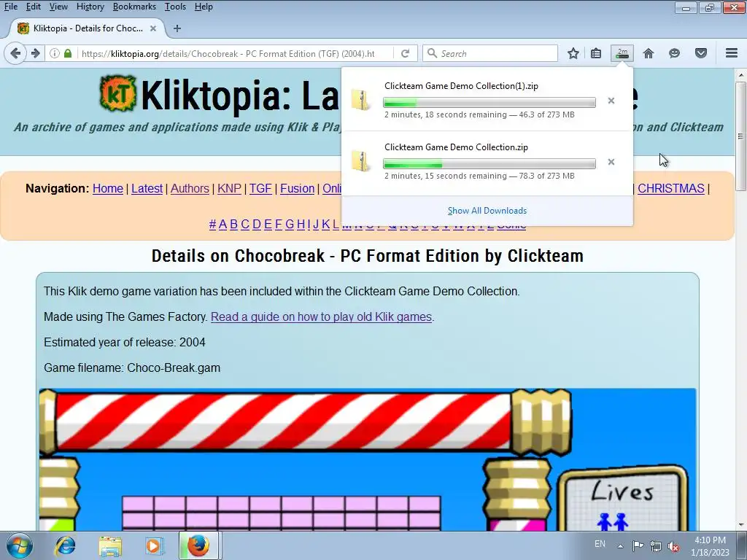The image size is (747, 560).
Task: Open the CHRISTMAS link
Action: pyautogui.click(x=671, y=189)
